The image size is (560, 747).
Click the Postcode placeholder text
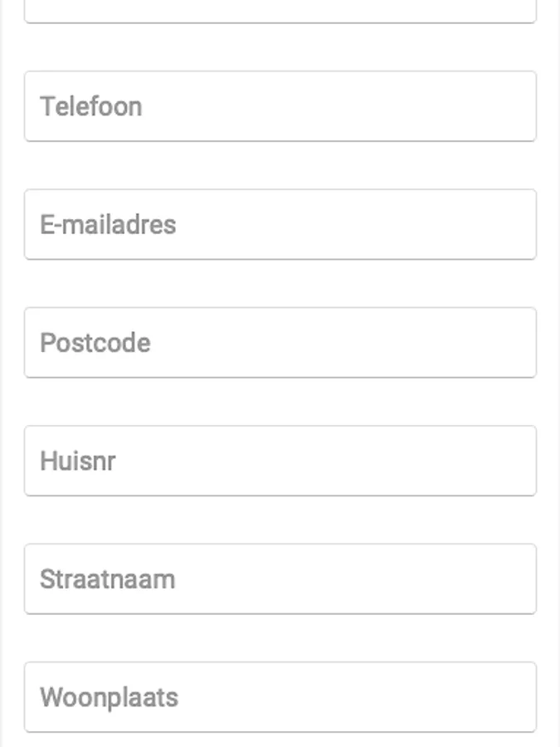pos(95,343)
